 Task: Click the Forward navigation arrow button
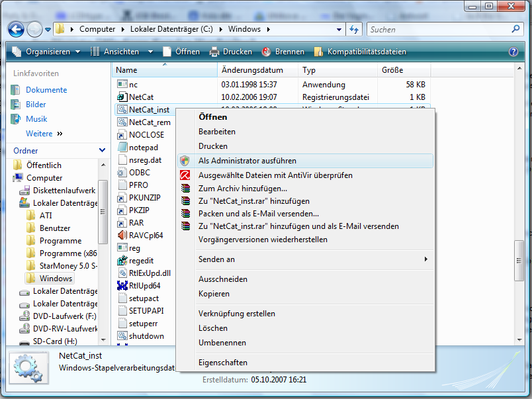(x=34, y=30)
